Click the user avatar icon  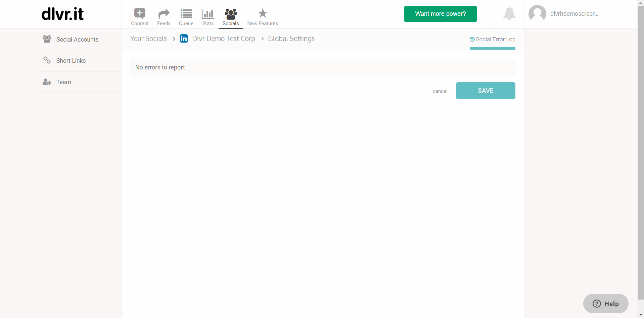537,14
